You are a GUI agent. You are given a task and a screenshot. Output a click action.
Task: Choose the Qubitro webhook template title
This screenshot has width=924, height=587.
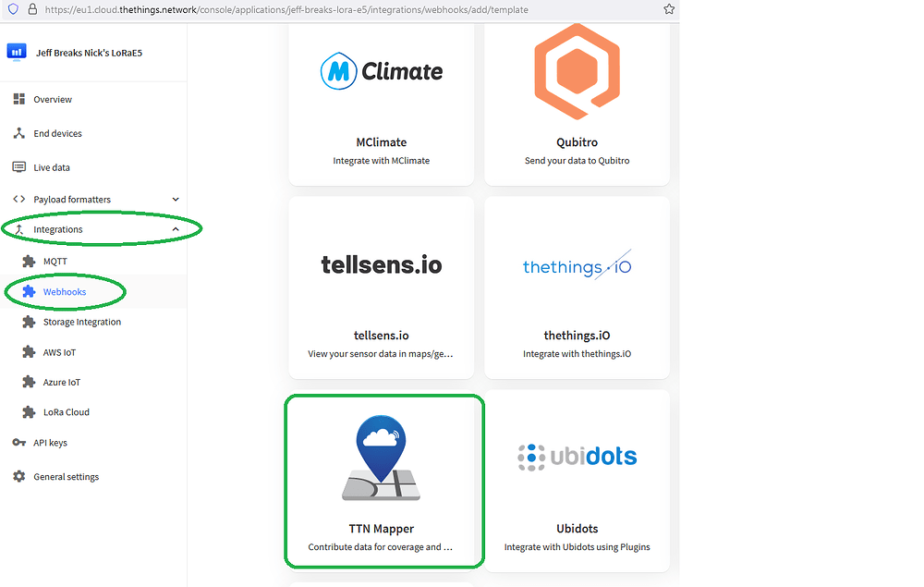click(x=577, y=142)
